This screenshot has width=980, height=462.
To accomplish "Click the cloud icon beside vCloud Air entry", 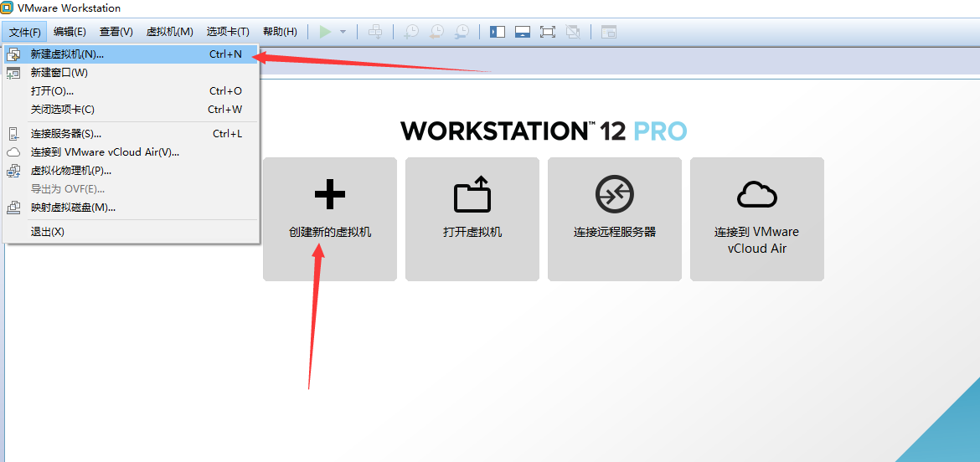I will coord(13,151).
